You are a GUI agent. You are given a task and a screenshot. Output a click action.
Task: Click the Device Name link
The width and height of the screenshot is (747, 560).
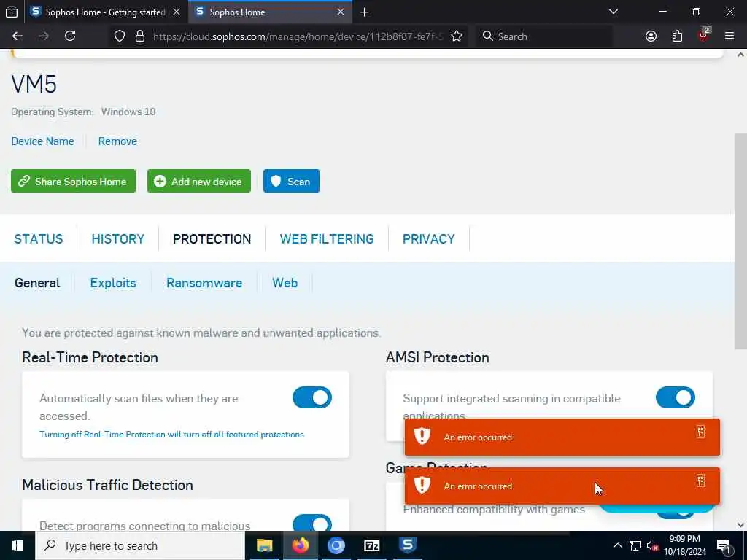coord(42,141)
